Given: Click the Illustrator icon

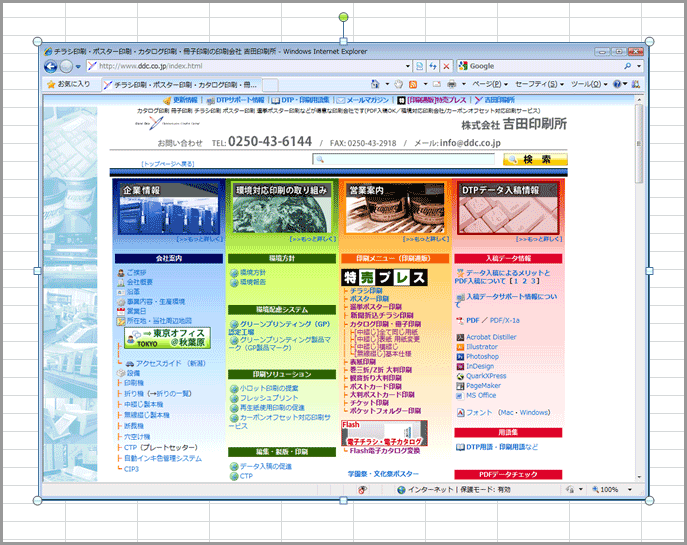Looking at the screenshot, I should click(x=460, y=347).
